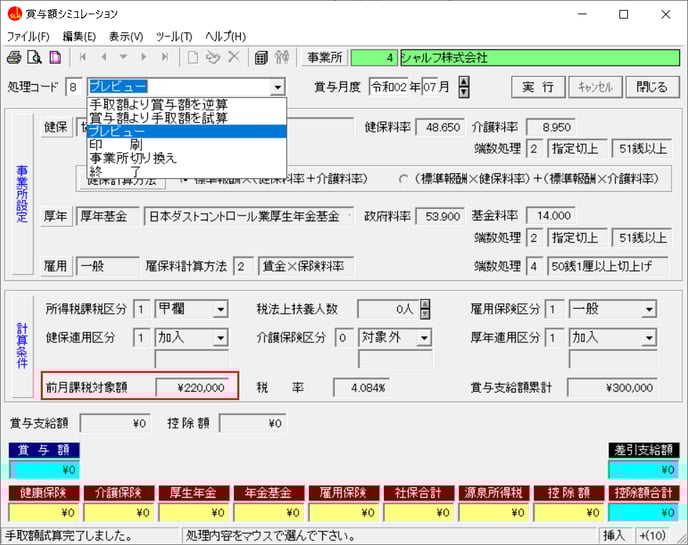Open the ファイル(F) menu

28,36
